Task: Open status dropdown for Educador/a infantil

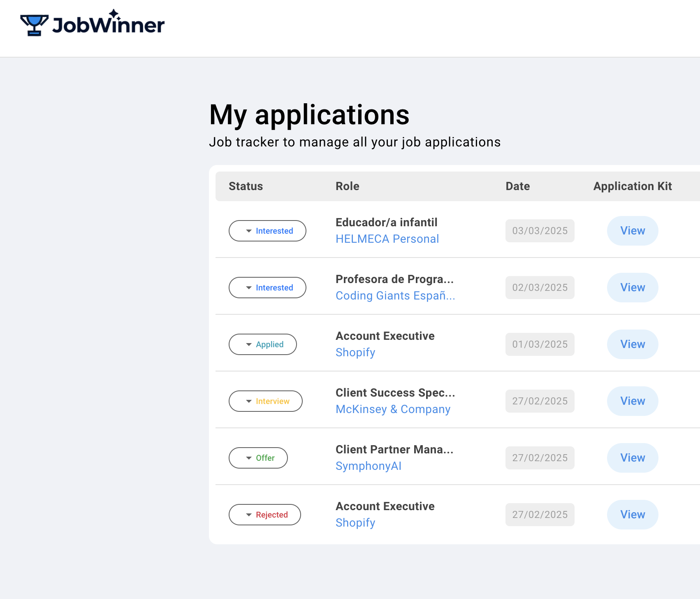Action: 267,231
